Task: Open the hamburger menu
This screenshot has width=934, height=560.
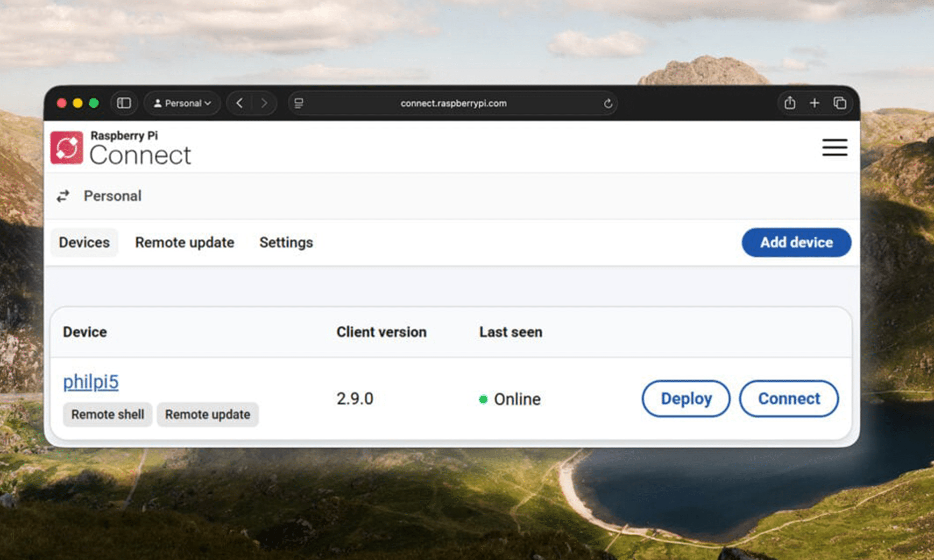Action: (835, 147)
